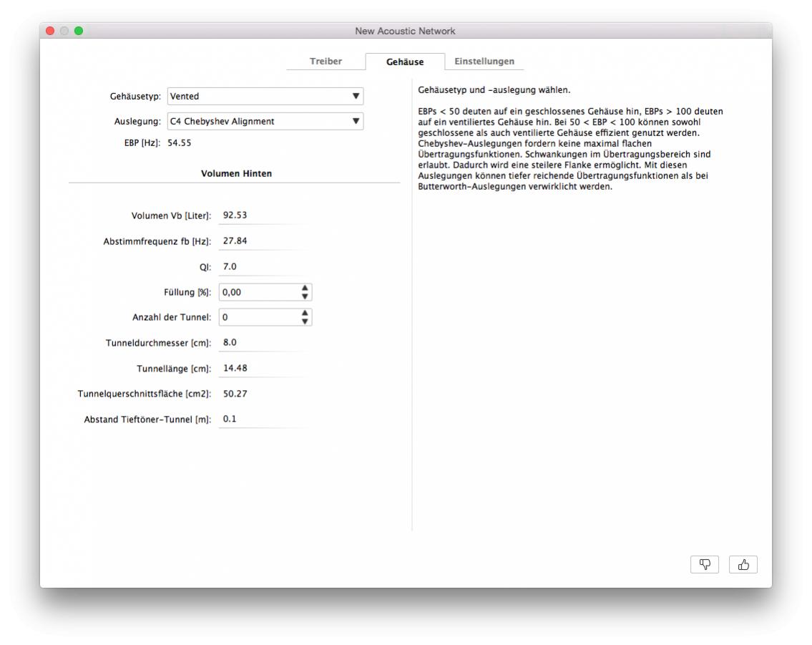This screenshot has width=812, height=645.
Task: Click the Volumen Hinten section heading
Action: (x=236, y=173)
